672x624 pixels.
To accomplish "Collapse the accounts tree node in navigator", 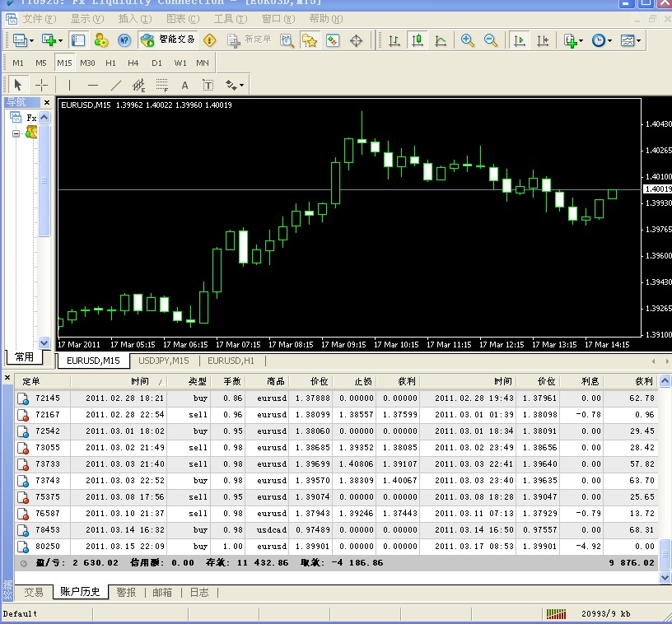I will click(x=16, y=133).
